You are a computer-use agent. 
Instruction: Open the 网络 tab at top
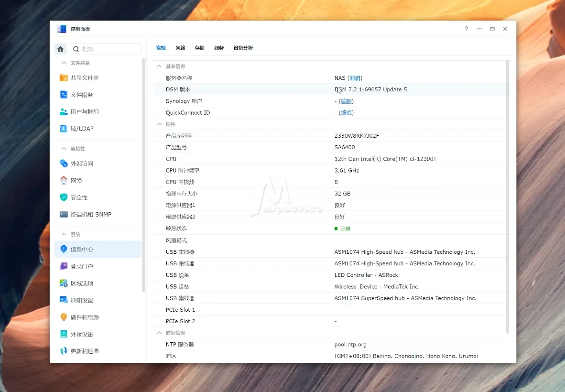tap(180, 48)
